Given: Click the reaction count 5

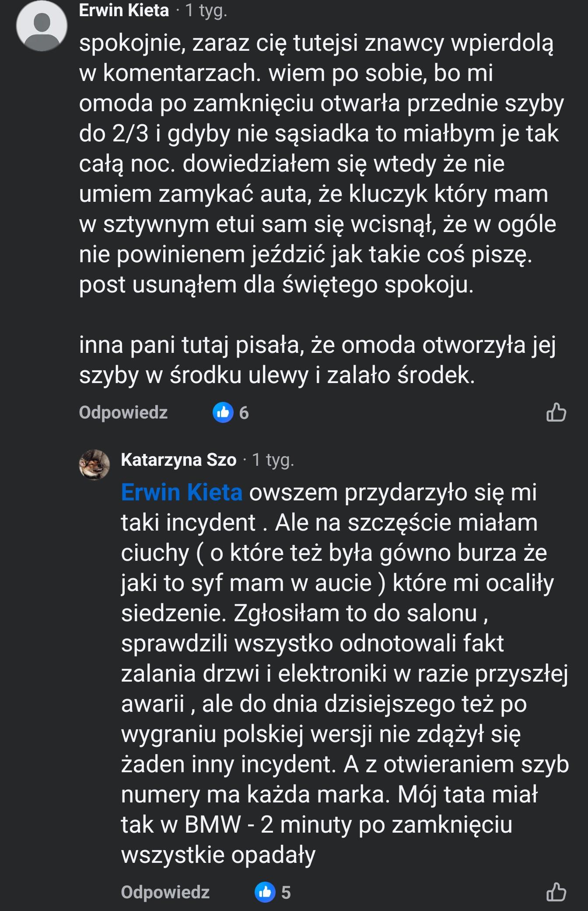Looking at the screenshot, I should point(286,892).
